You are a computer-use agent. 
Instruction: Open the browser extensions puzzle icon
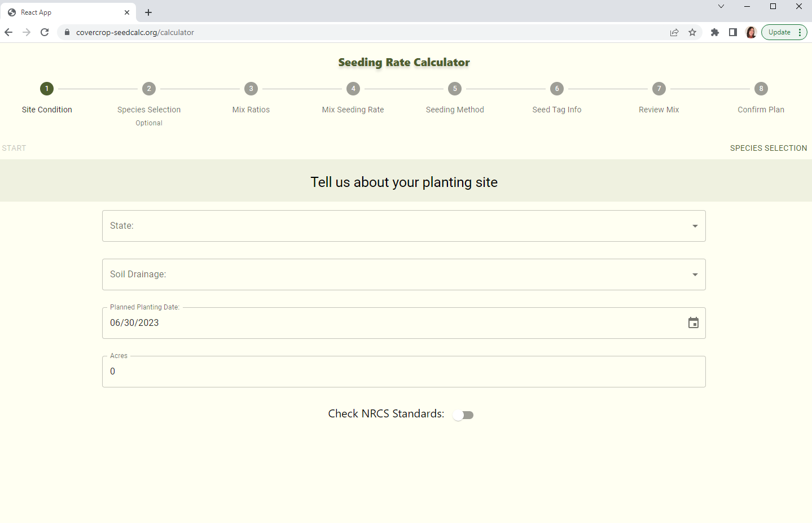coord(714,32)
